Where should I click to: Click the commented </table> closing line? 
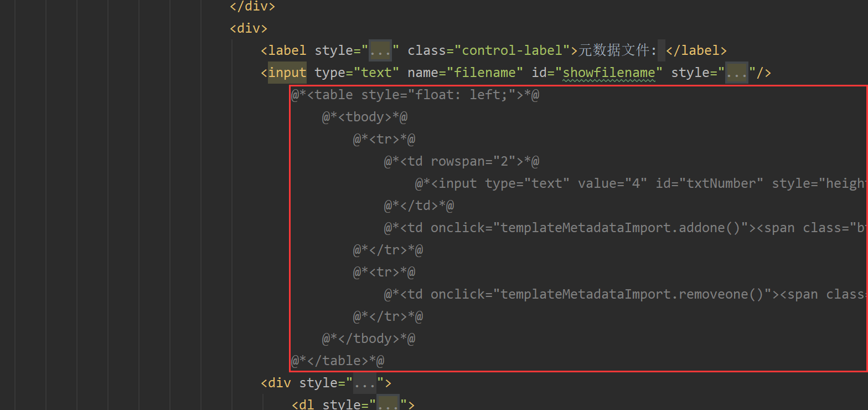click(x=338, y=361)
